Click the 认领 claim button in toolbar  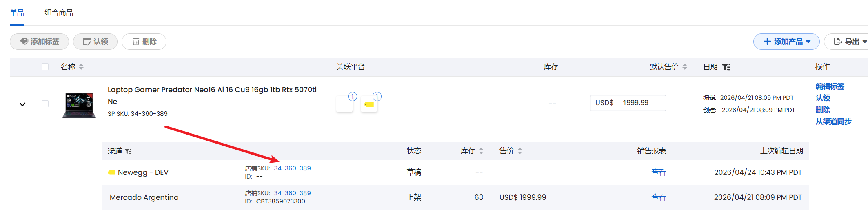[95, 42]
